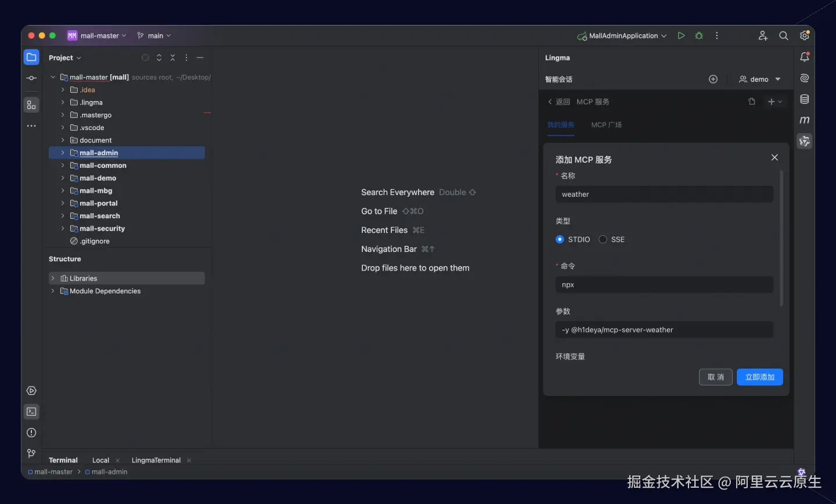Screen dimensions: 836x504
Task: Open the Commit tool window icon
Action: pos(31,78)
